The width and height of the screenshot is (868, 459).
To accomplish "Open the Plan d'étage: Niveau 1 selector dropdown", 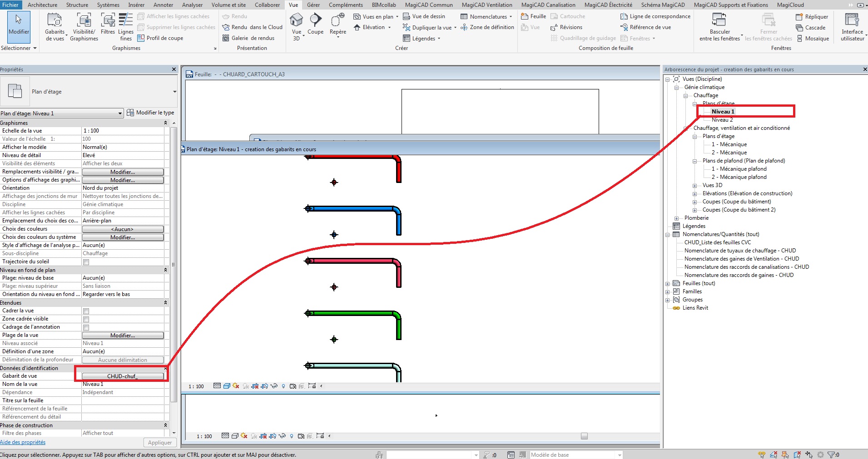I will [x=119, y=113].
